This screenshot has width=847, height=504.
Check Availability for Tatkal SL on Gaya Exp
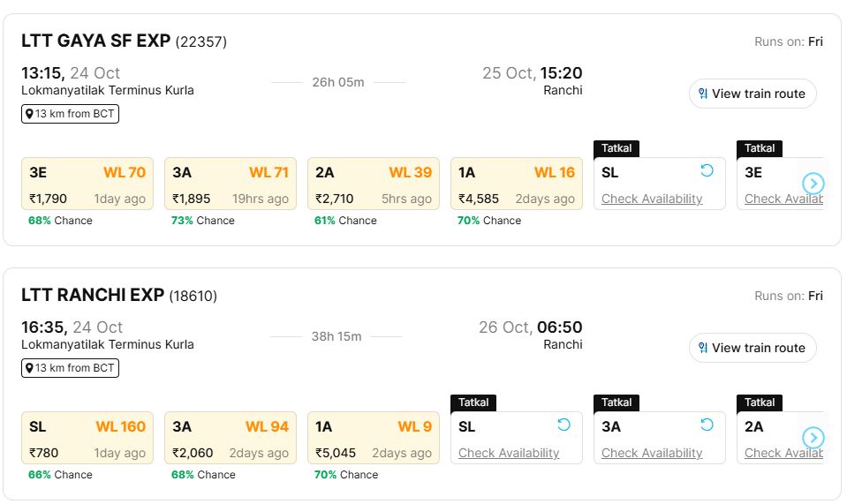tap(652, 199)
